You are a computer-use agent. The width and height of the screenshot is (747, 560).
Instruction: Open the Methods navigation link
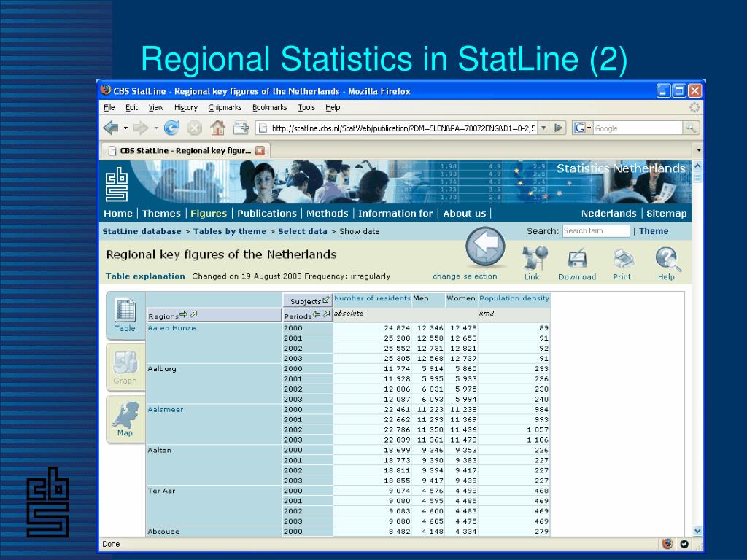tap(328, 214)
